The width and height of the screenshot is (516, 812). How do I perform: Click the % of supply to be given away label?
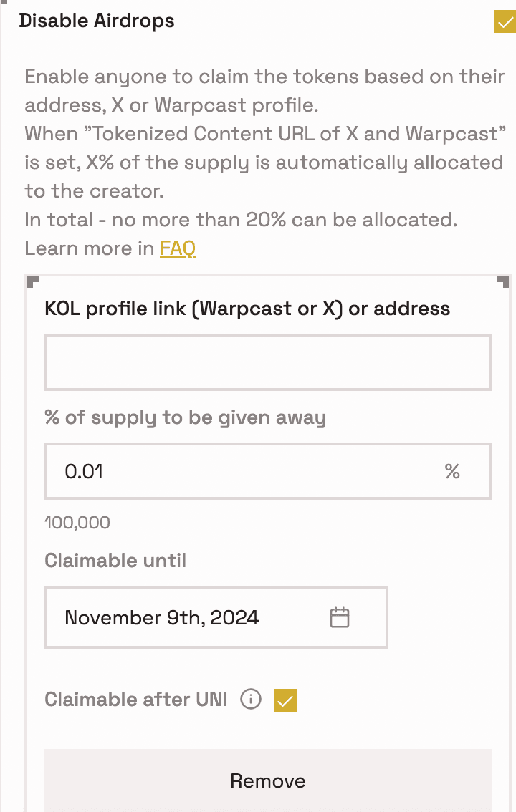click(x=186, y=417)
